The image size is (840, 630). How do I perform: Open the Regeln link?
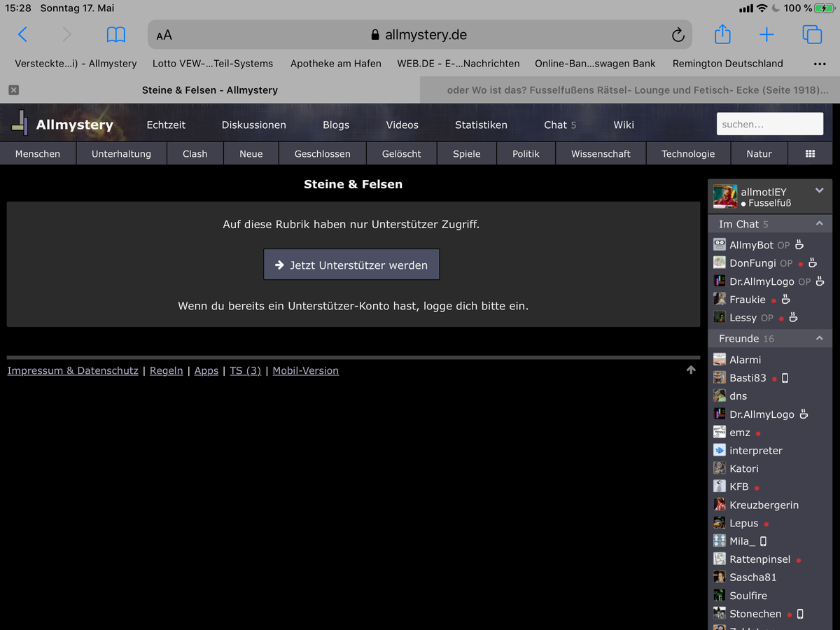click(x=166, y=370)
